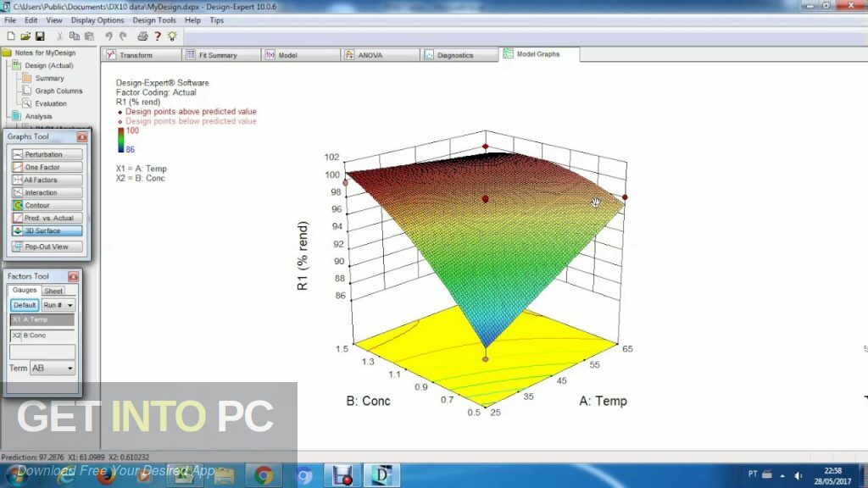Switch to the Sheet tab
This screenshot has height=488, width=868.
(x=53, y=291)
